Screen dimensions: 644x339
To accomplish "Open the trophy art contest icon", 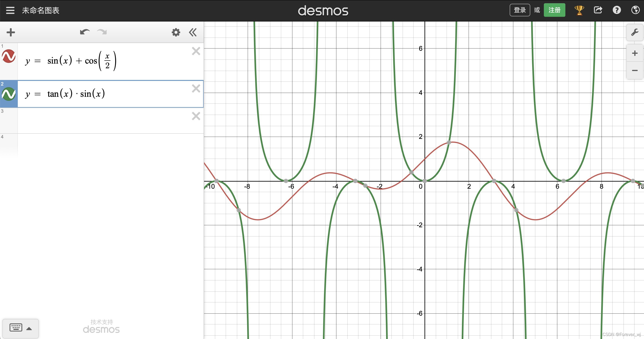I will (x=579, y=10).
